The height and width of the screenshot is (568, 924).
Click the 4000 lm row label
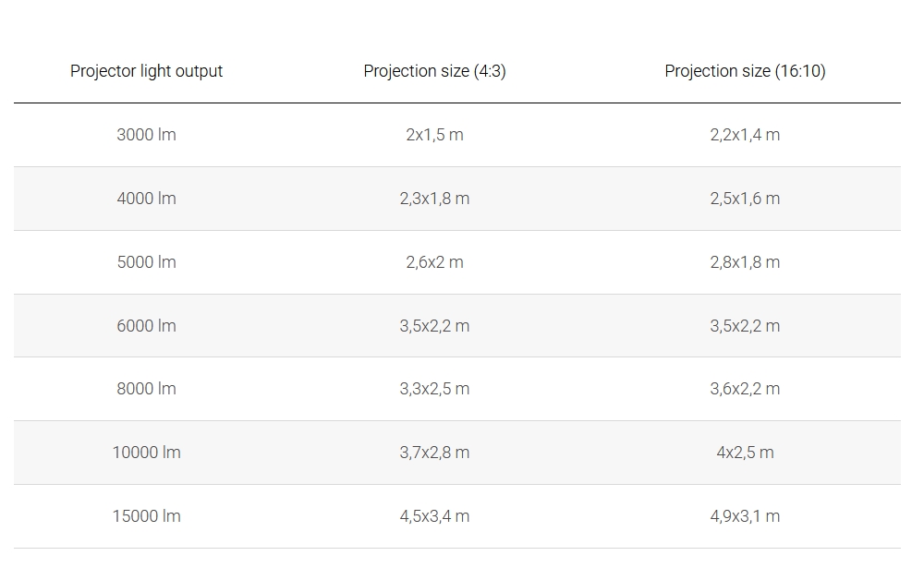(x=146, y=199)
